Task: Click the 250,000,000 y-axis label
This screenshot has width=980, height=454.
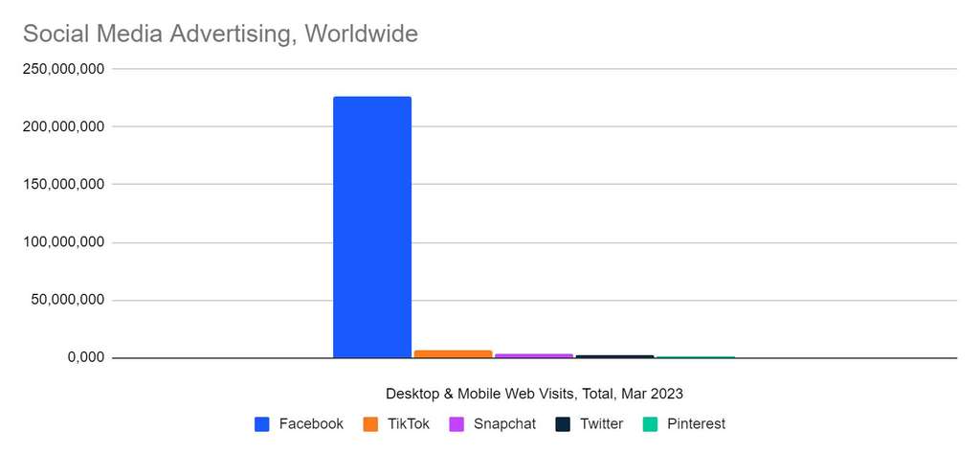Action: point(62,69)
